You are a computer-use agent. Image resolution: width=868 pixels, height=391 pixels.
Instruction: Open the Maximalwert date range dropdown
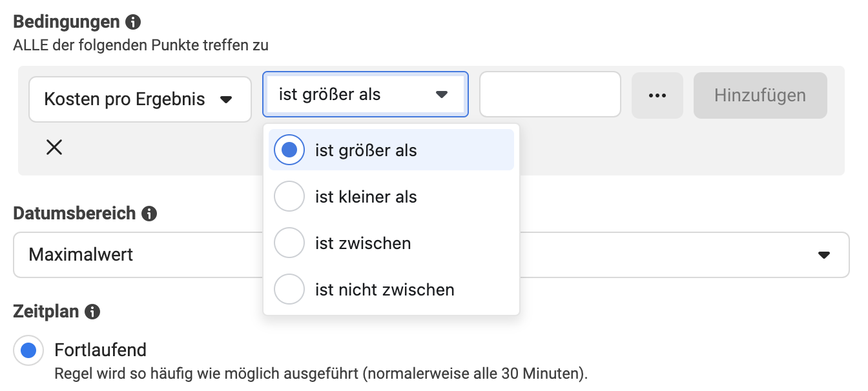click(431, 255)
